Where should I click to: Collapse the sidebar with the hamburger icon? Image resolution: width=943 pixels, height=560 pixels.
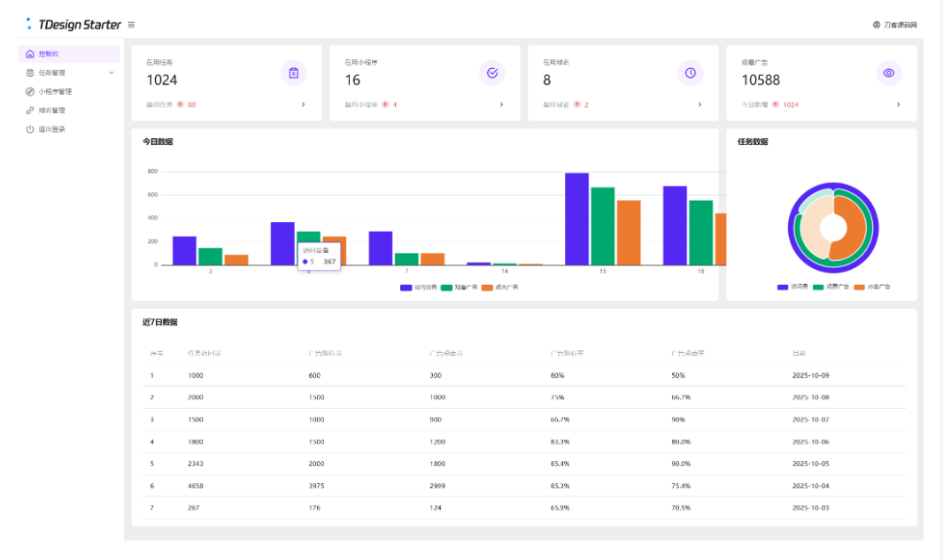coord(132,25)
